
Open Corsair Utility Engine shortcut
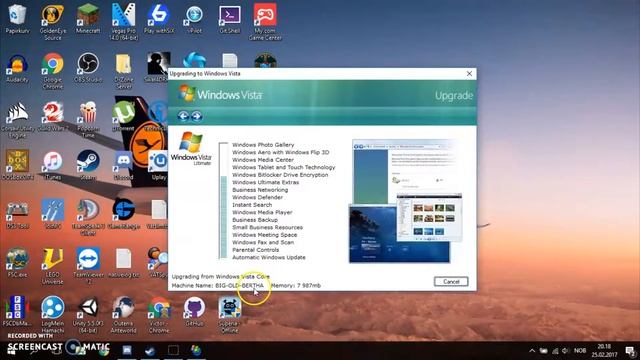17,120
